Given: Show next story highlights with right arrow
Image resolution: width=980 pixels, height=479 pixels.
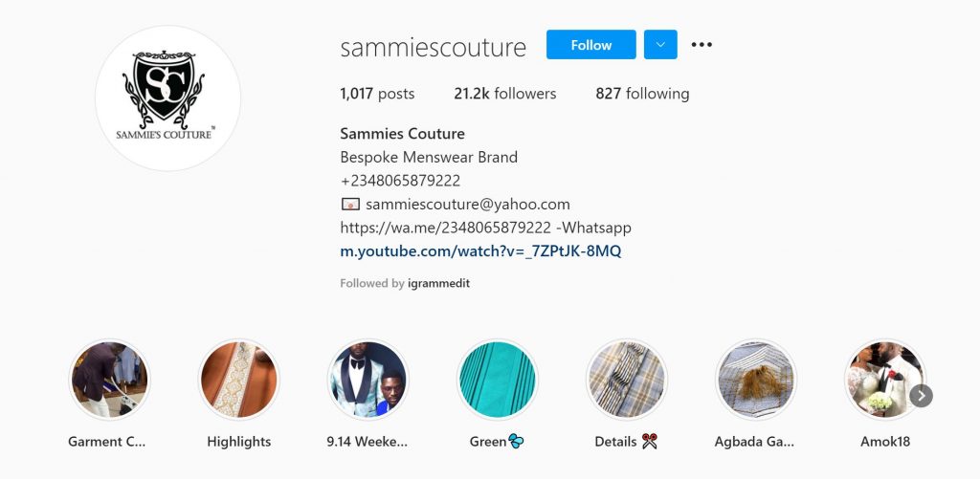Looking at the screenshot, I should (x=922, y=395).
